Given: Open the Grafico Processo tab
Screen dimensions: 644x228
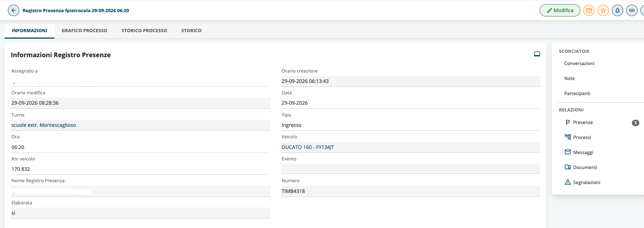Looking at the screenshot, I should pyautogui.click(x=84, y=31).
